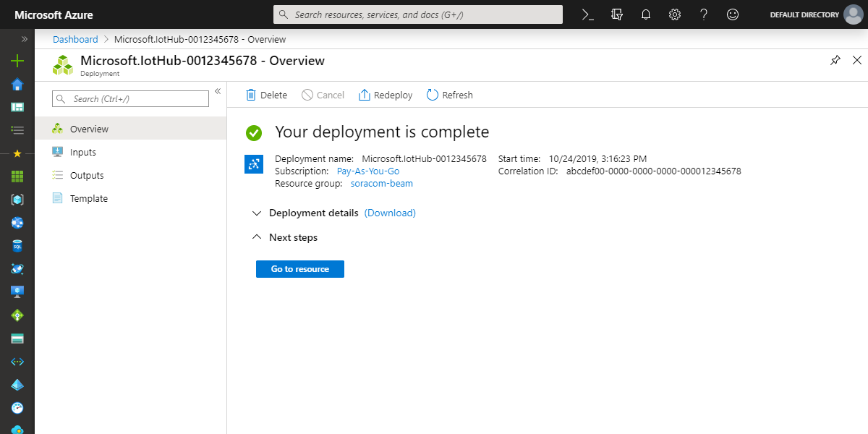868x434 pixels.
Task: Click the notifications bell icon
Action: coord(646,14)
